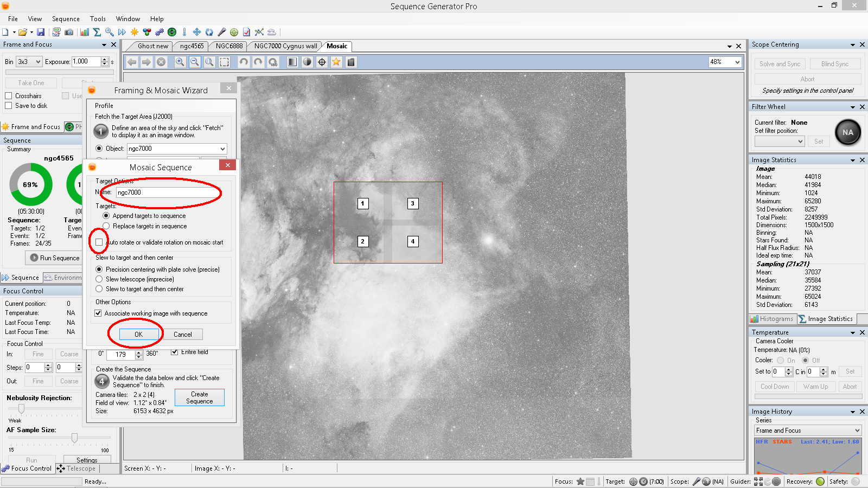Select Slew telescope (imprecise) option
The height and width of the screenshot is (488, 868).
[99, 279]
